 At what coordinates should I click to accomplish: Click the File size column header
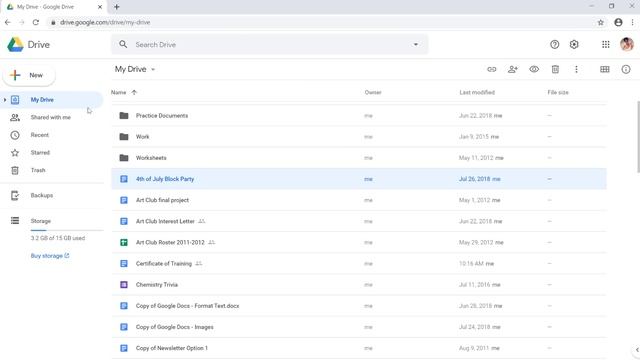tap(558, 92)
